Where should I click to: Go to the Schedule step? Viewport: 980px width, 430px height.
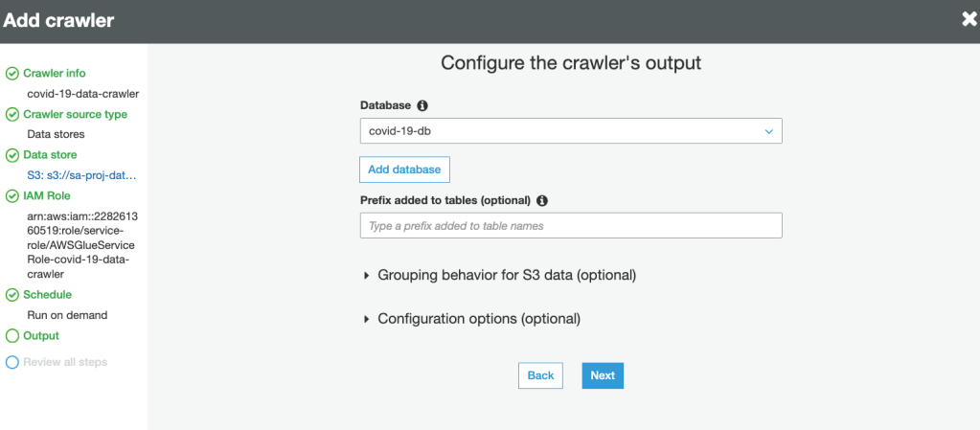pyautogui.click(x=47, y=295)
